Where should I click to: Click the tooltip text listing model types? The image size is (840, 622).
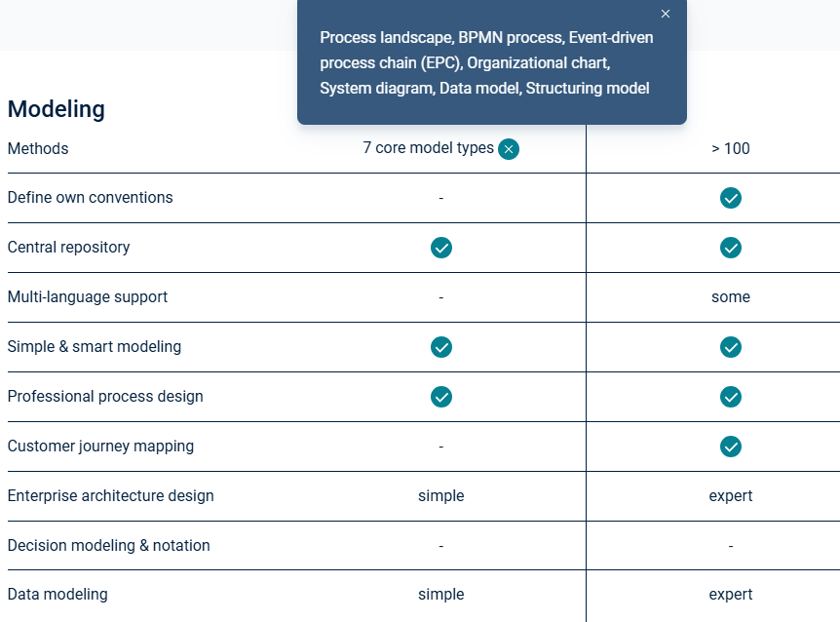[486, 62]
